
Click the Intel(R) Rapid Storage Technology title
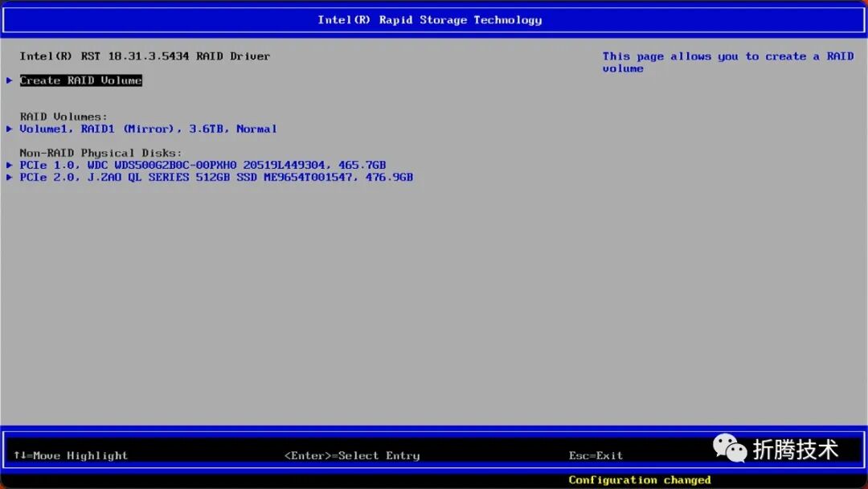[x=429, y=20]
